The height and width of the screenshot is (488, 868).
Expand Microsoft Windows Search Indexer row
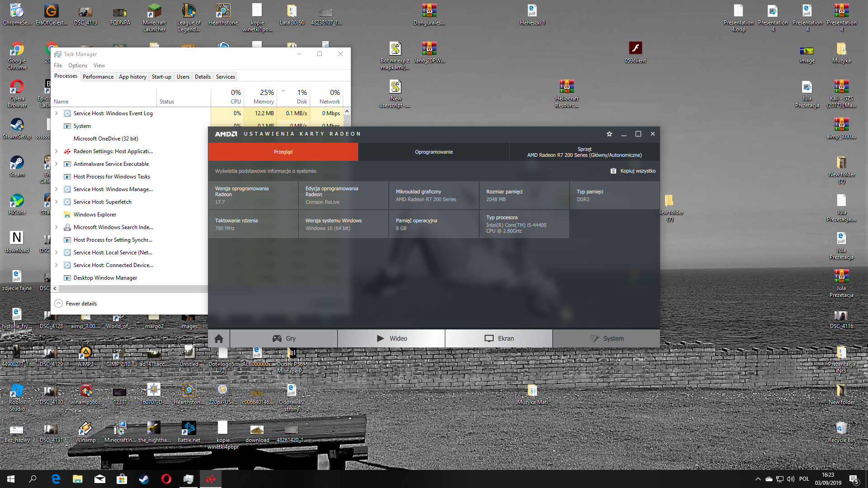coord(57,227)
